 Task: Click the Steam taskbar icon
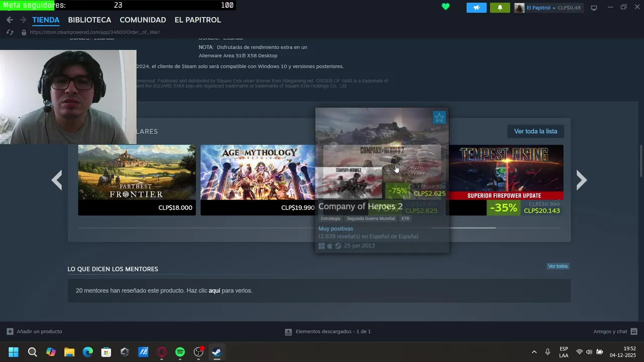point(217,352)
